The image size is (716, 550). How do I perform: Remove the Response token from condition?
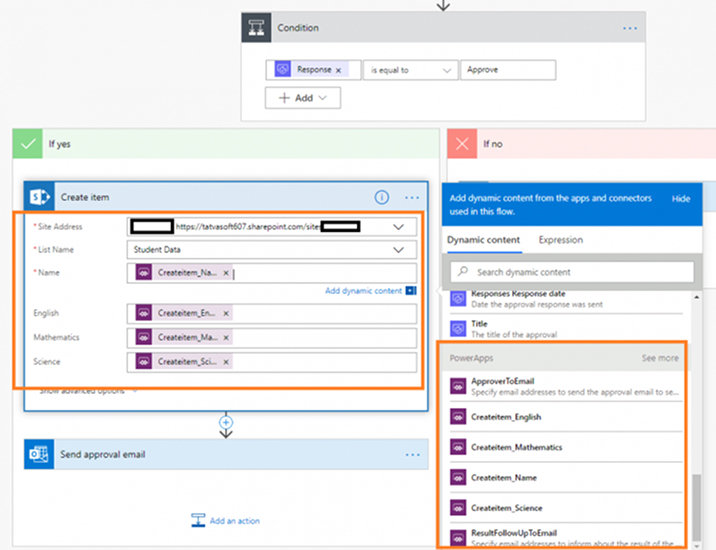(x=338, y=70)
